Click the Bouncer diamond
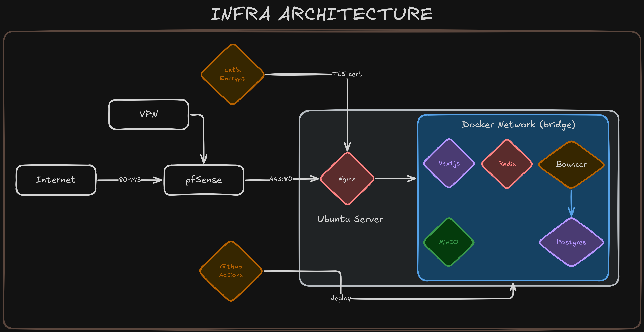644x332 pixels. pos(571,164)
